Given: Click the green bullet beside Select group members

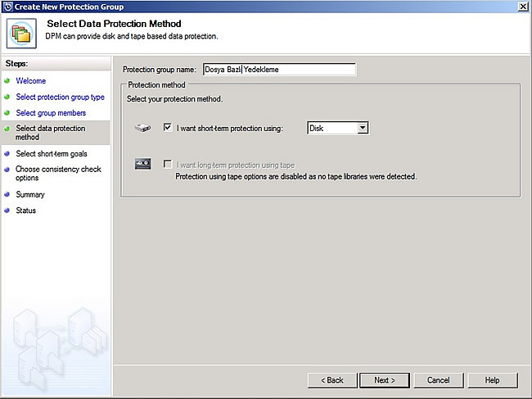Looking at the screenshot, I should 7,113.
